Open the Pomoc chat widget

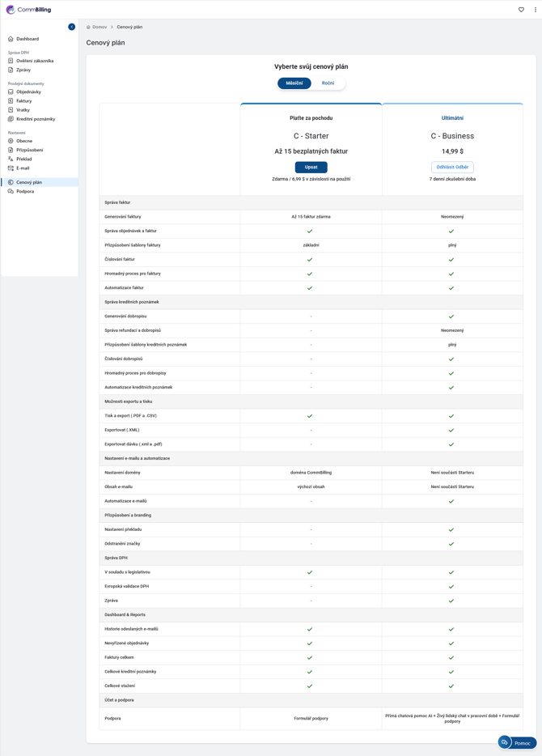pos(517,742)
